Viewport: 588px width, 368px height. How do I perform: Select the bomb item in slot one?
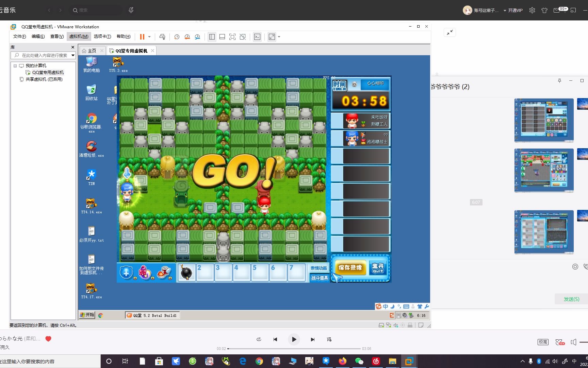coord(186,272)
